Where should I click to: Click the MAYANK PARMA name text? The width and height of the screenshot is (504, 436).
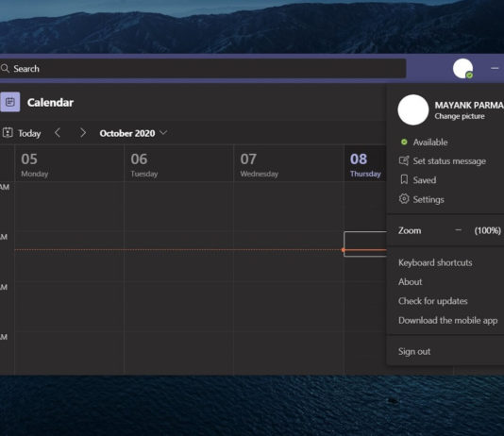pos(469,105)
